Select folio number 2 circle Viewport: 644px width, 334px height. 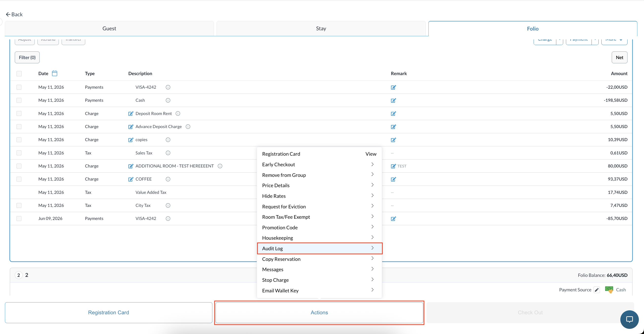click(x=18, y=275)
